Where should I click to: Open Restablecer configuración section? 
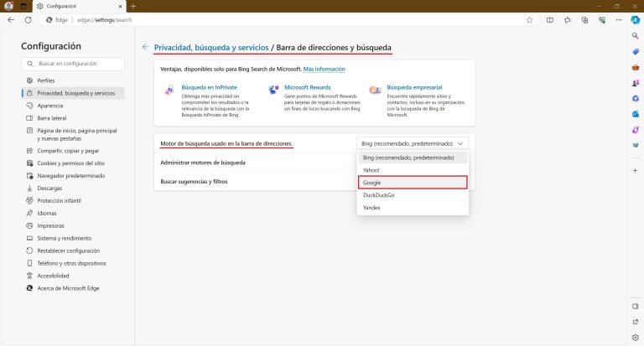(73, 250)
